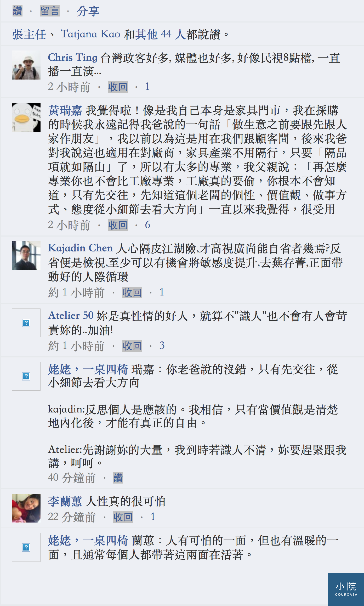
Task: Click the 讚 like button at top
Action: tap(18, 11)
